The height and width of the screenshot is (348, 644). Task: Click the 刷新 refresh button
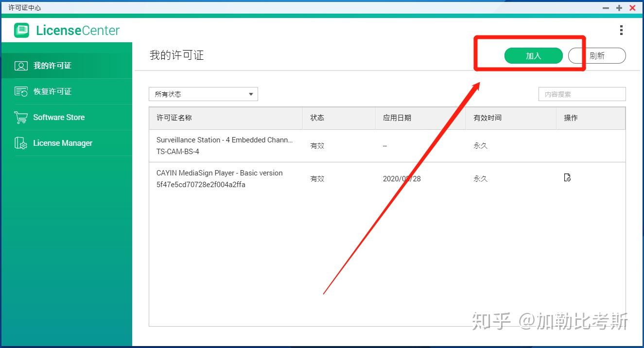[x=597, y=55]
